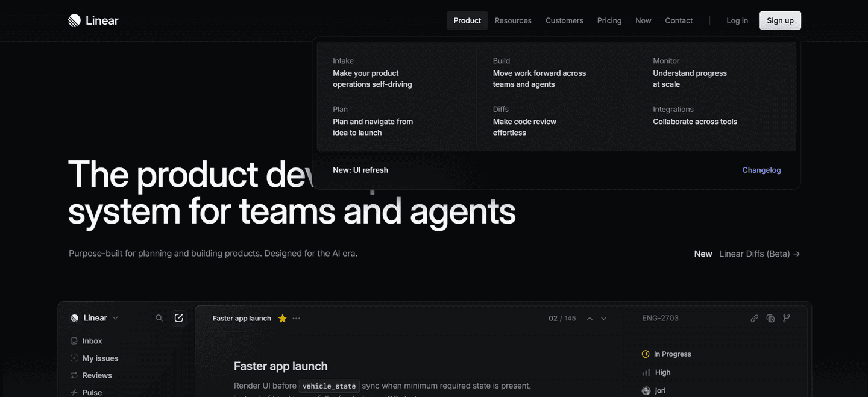This screenshot has height=397, width=868.
Task: Go to the Customers page
Action: click(564, 20)
